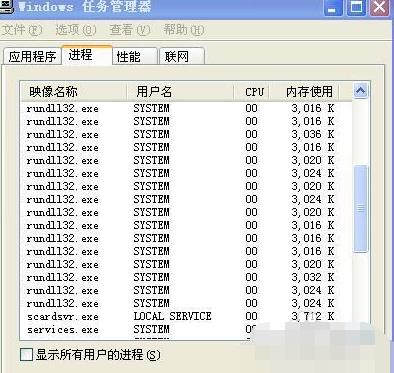Screen dimensions: 394x373
Task: Go to the 性能 tab
Action: click(135, 56)
